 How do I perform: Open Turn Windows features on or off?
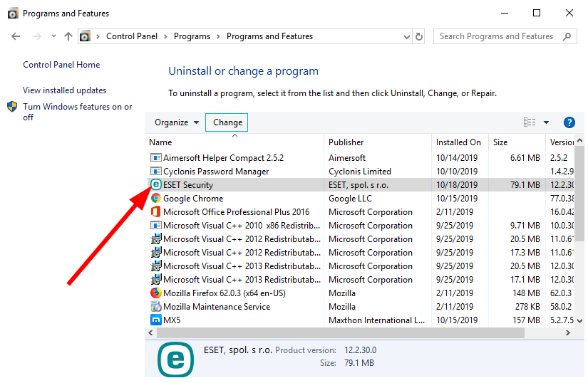coord(77,112)
